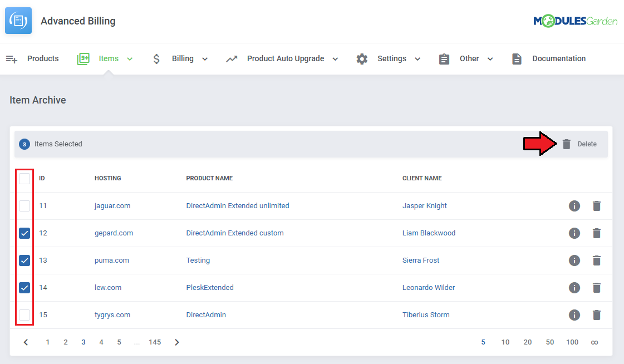
Task: Open the Billing menu item
Action: [x=183, y=58]
